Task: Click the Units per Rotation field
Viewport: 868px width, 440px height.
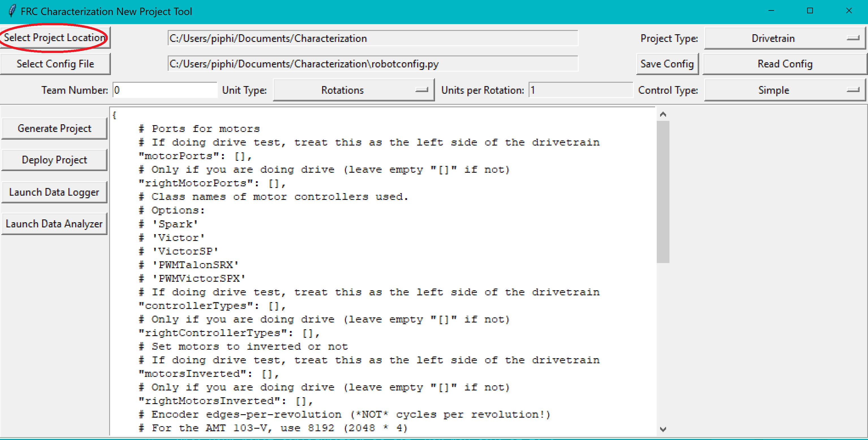Action: point(581,90)
